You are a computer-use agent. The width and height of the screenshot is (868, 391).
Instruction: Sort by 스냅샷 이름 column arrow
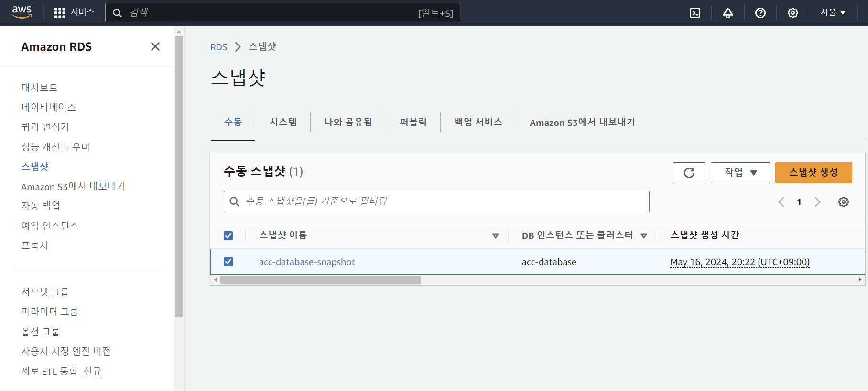click(496, 235)
